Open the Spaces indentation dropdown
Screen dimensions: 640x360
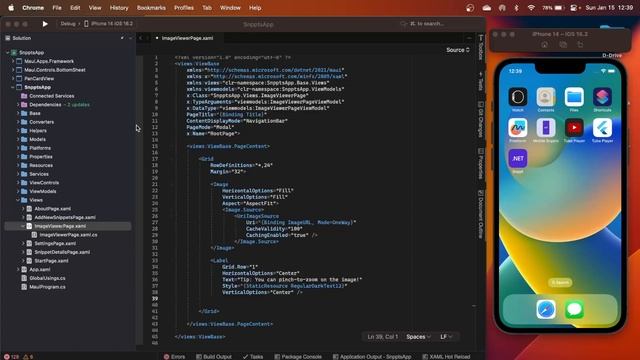[x=418, y=337]
